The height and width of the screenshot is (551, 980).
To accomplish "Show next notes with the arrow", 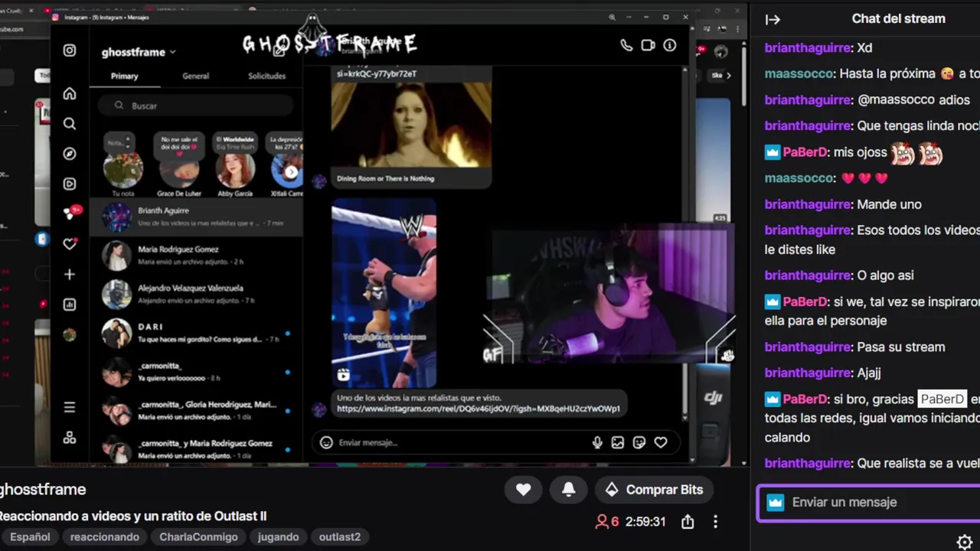I will pyautogui.click(x=291, y=172).
